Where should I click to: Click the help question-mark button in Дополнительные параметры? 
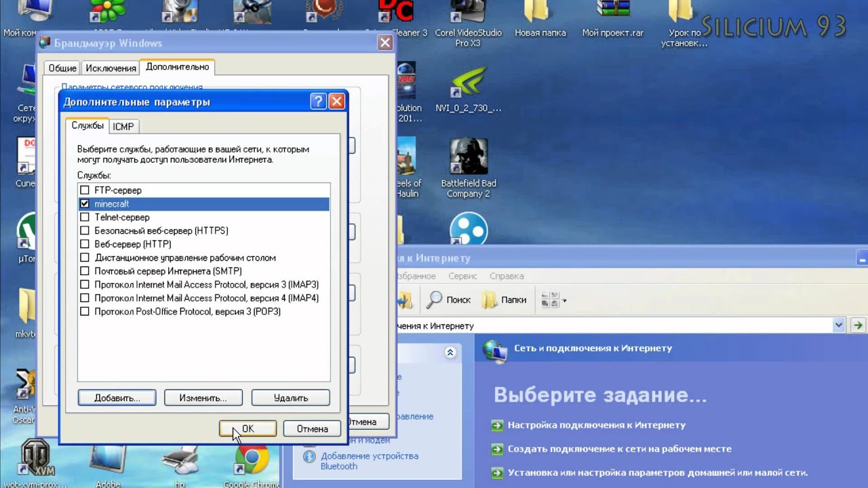(x=318, y=102)
